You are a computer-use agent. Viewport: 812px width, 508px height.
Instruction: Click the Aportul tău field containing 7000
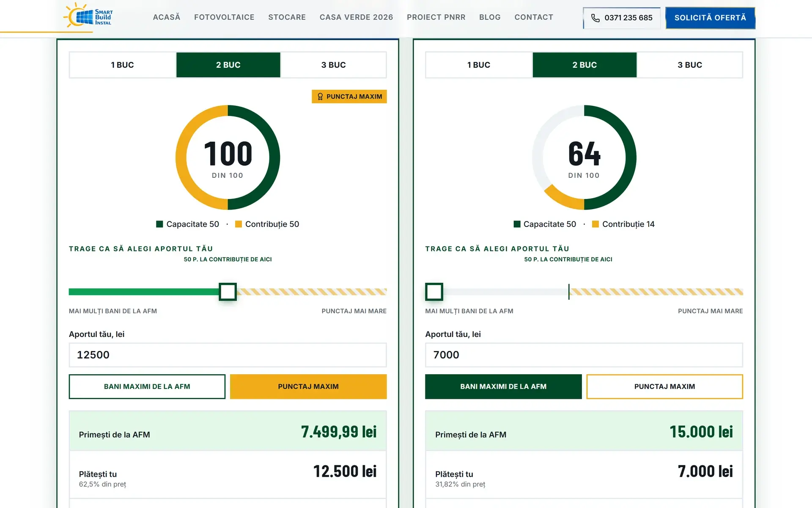(584, 355)
